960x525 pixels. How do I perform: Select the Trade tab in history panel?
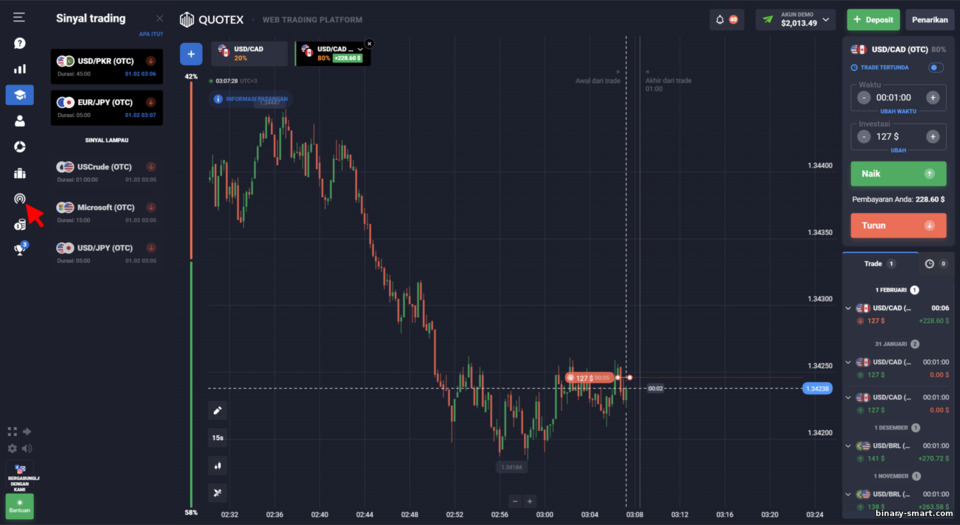coord(879,264)
